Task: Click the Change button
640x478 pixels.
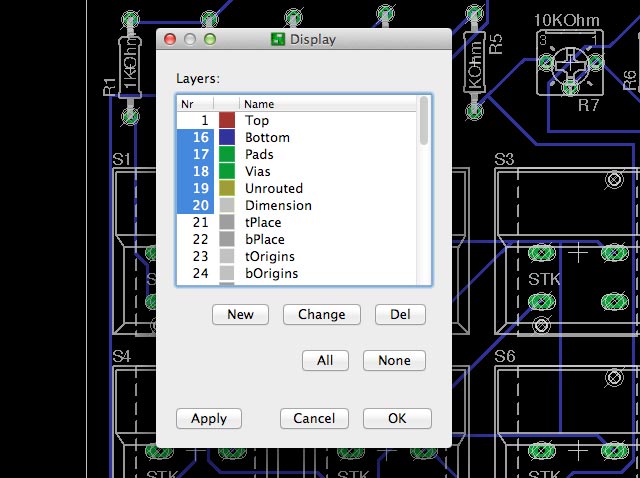Action: click(x=321, y=314)
